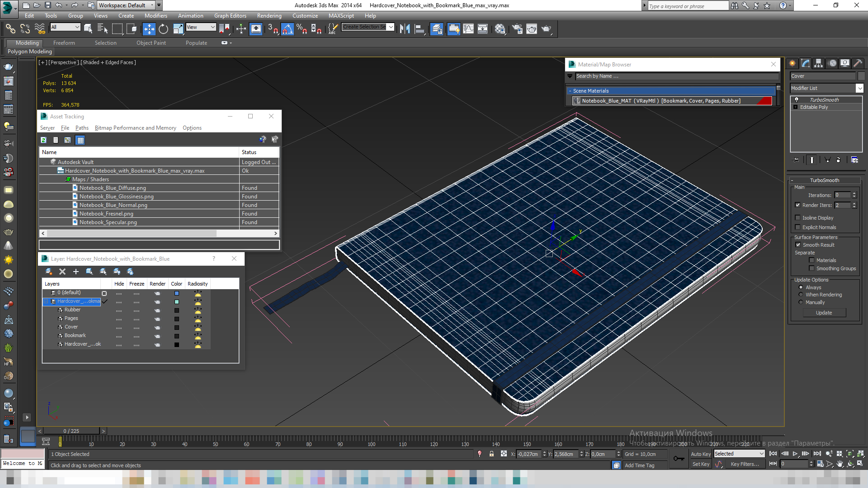Uncheck Smooth Result option
This screenshot has width=868, height=488.
pos(798,245)
